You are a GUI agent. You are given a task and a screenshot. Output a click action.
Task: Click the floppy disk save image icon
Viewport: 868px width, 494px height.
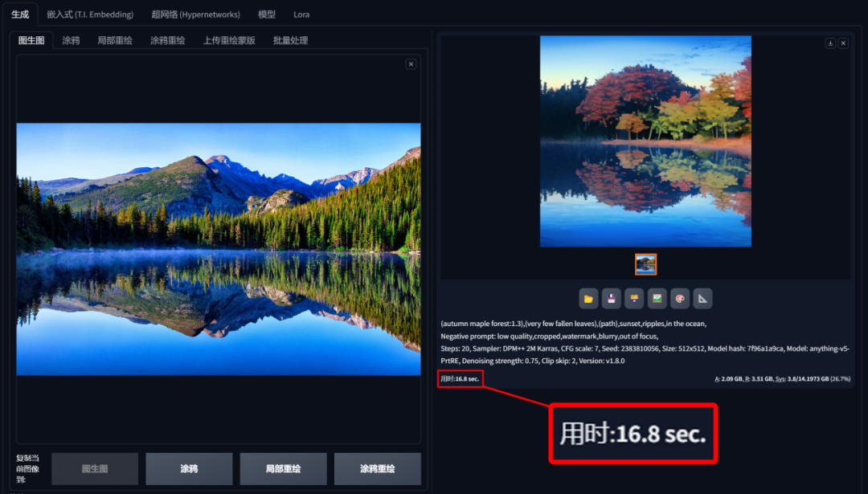click(611, 299)
